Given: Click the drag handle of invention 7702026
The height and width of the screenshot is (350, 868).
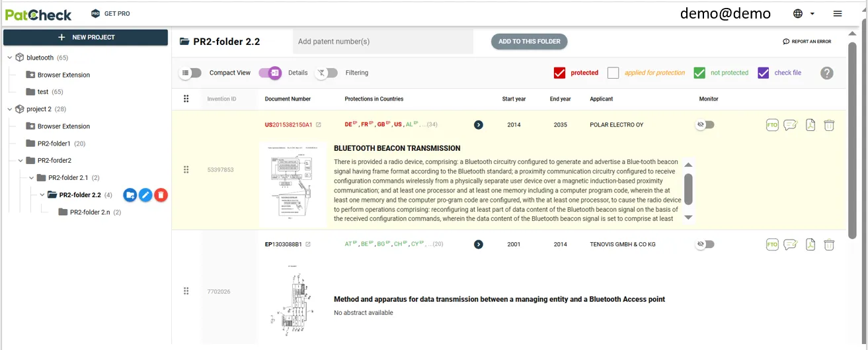Looking at the screenshot, I should click(x=186, y=291).
